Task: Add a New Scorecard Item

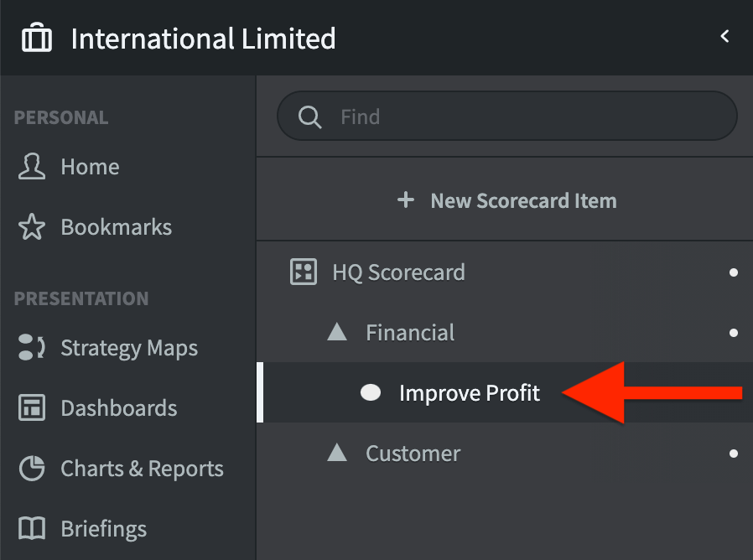Action: [523, 201]
